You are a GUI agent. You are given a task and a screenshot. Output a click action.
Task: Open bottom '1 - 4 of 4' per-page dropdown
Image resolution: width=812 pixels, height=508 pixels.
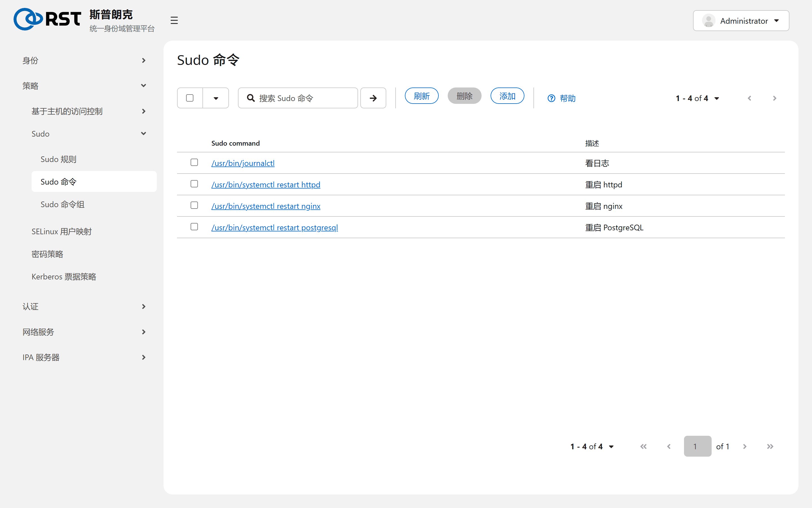(x=592, y=446)
